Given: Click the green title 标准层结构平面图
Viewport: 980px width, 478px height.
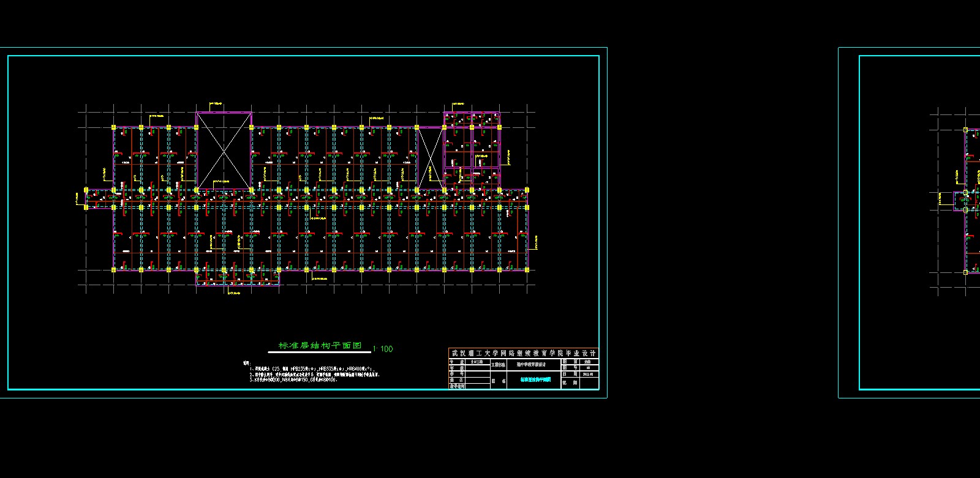Looking at the screenshot, I should [x=320, y=346].
